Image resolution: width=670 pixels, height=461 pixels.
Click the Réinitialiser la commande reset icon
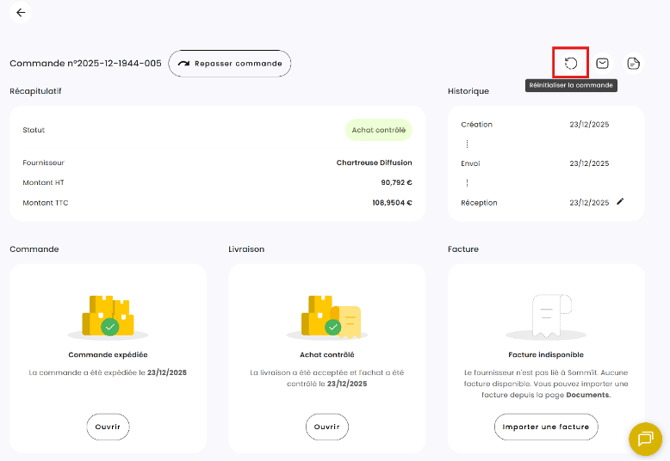(x=571, y=63)
